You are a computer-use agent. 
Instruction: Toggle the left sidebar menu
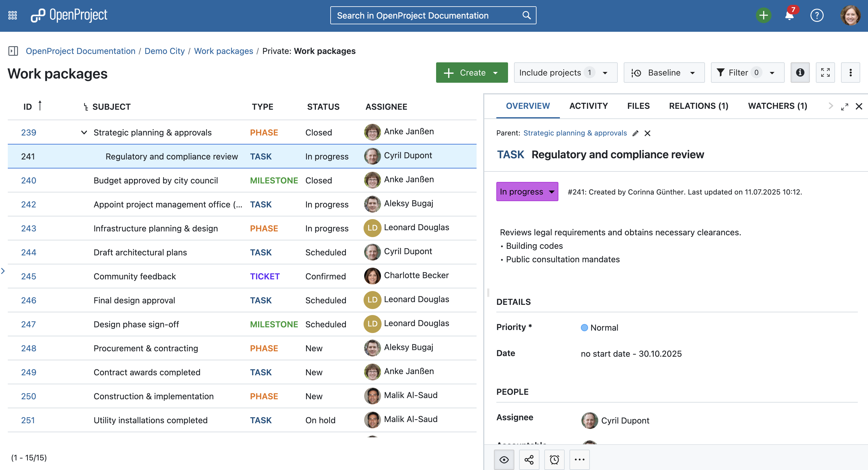13,51
